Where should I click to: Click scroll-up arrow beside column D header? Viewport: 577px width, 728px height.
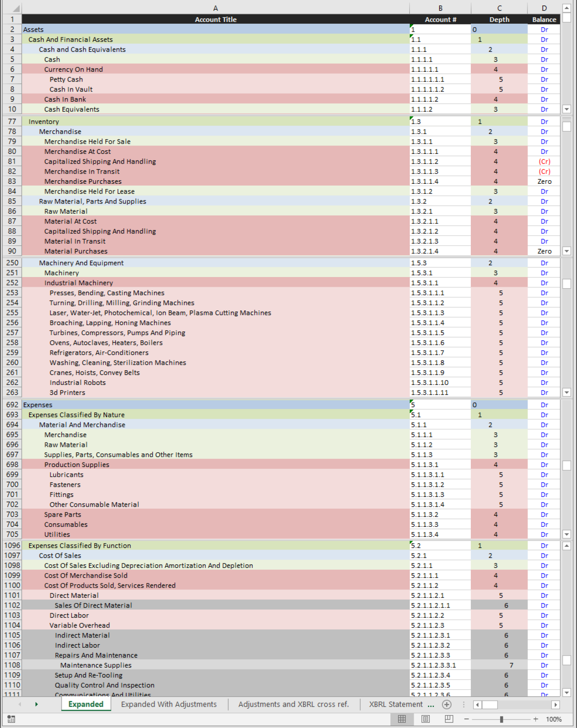tap(567, 8)
